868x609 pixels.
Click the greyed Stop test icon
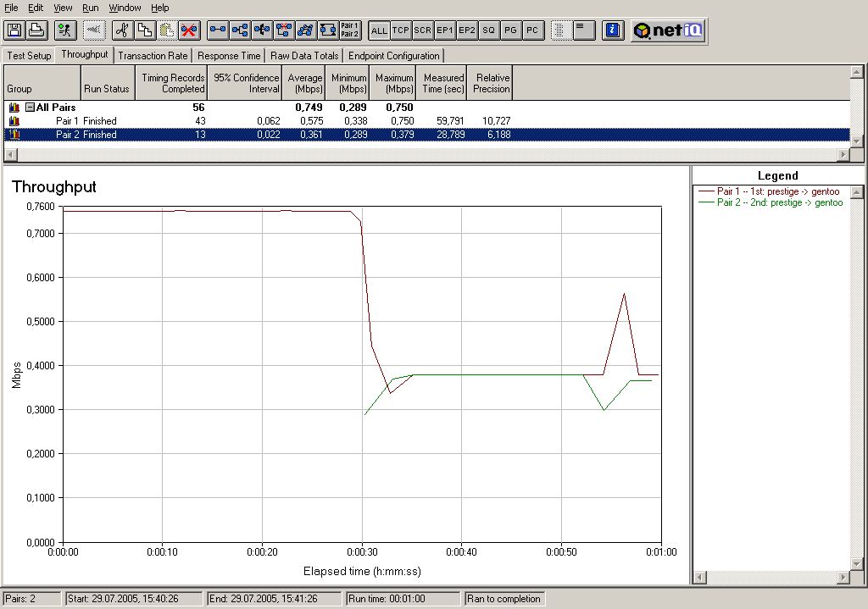click(94, 30)
